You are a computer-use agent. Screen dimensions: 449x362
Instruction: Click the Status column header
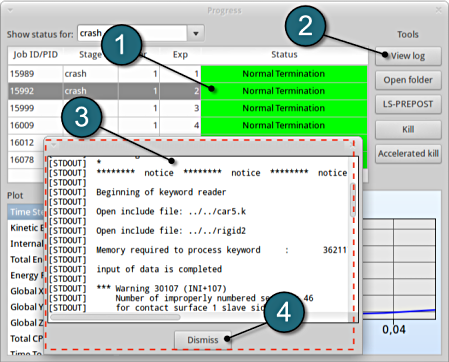(x=284, y=55)
